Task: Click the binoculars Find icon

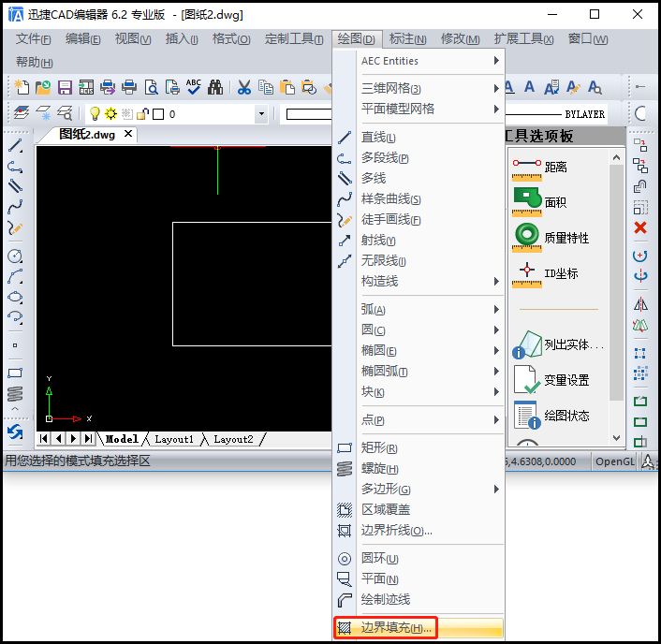Action: coord(215,87)
